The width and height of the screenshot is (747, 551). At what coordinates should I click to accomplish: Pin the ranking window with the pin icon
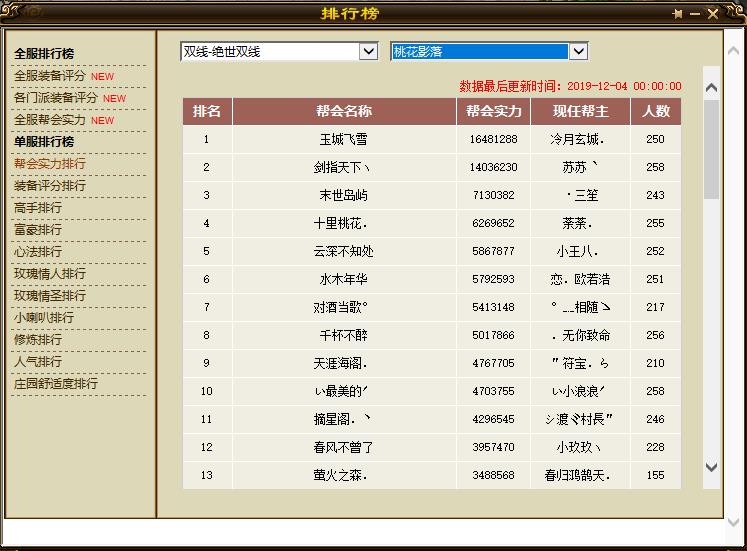click(677, 14)
